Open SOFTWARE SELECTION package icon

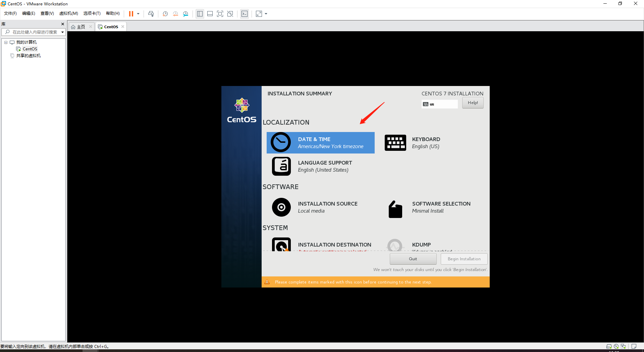395,209
